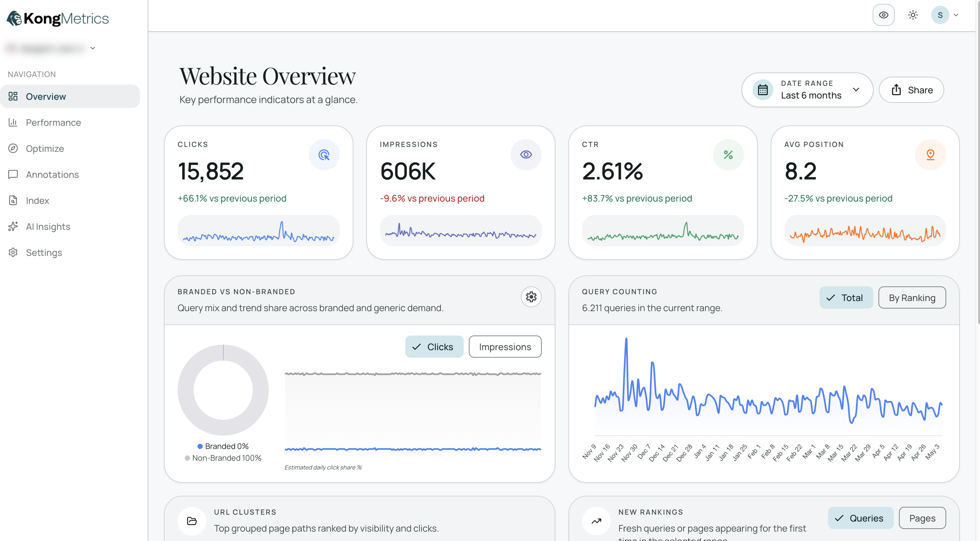This screenshot has height=541, width=980.
Task: Click the New Rankings trending arrow icon
Action: point(596,521)
